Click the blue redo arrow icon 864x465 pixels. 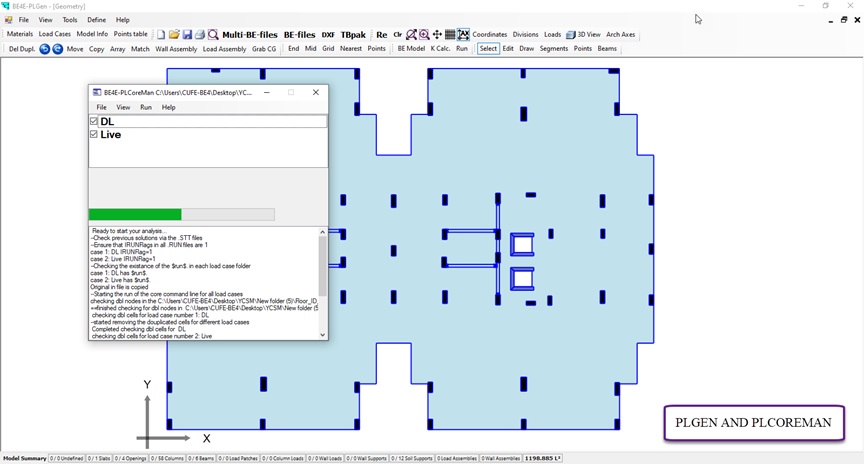[x=58, y=49]
